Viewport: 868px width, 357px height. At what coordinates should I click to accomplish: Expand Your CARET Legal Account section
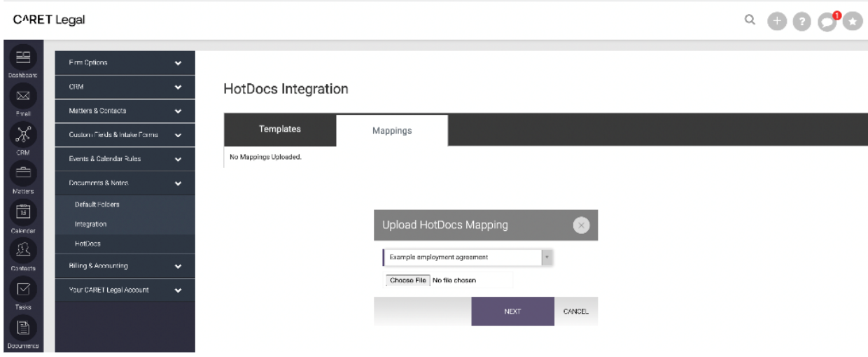pos(125,290)
